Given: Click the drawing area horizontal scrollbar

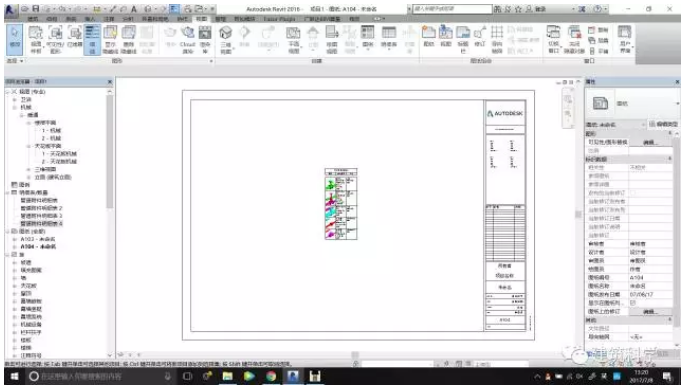Looking at the screenshot, I should pyautogui.click(x=355, y=355).
